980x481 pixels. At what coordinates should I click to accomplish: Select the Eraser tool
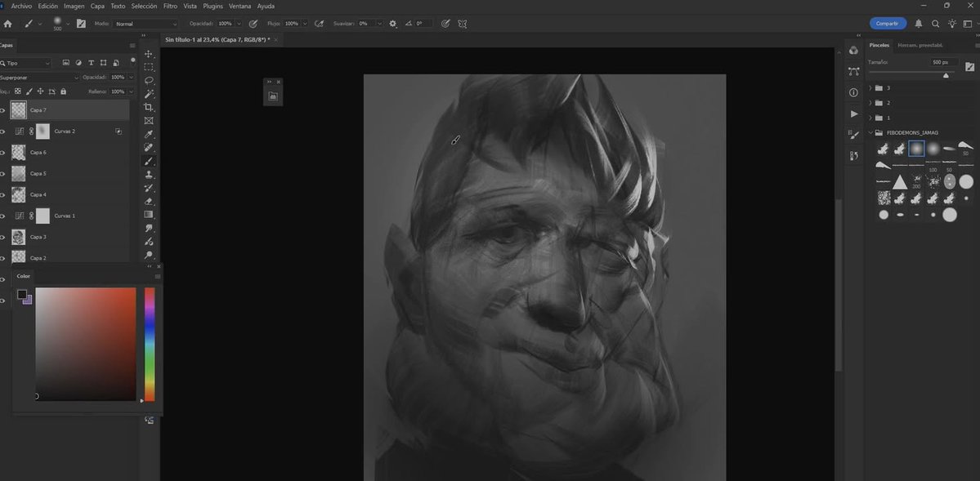coord(149,201)
